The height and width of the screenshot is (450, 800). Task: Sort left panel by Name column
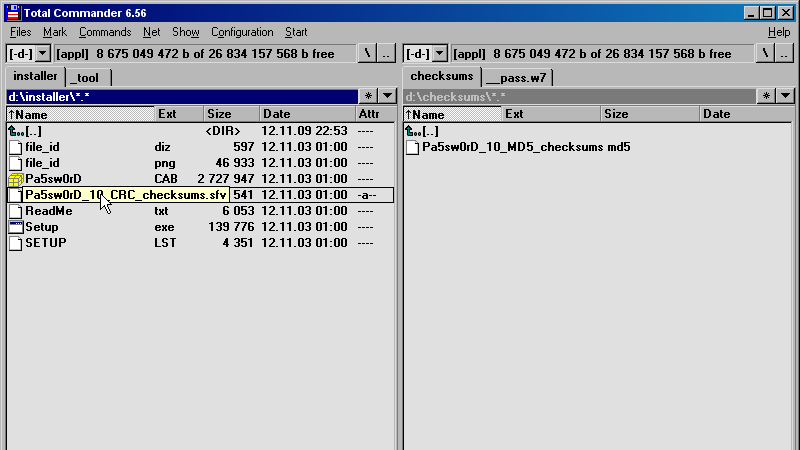[x=80, y=114]
